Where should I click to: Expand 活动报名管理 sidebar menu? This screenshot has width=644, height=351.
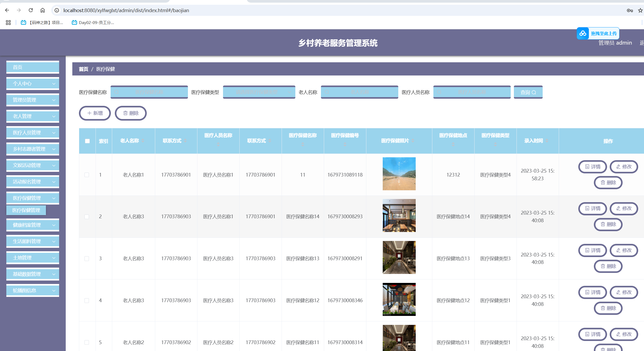point(33,182)
